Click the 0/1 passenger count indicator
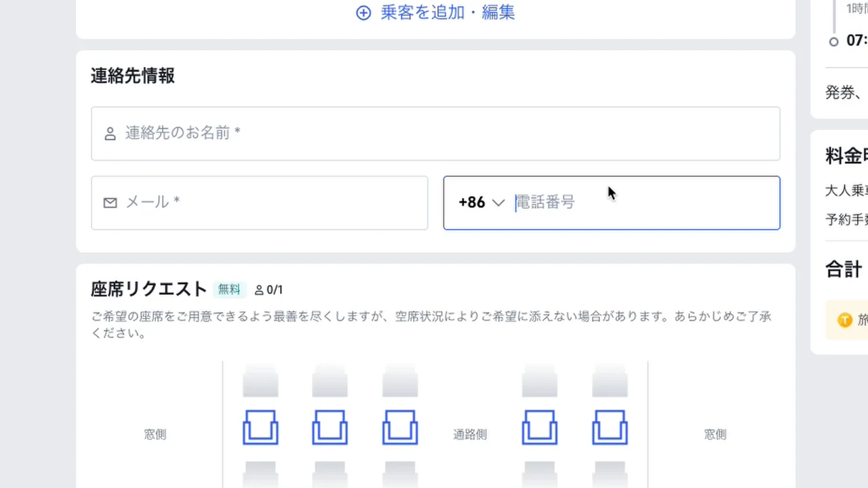The height and width of the screenshot is (488, 868). pyautogui.click(x=269, y=290)
